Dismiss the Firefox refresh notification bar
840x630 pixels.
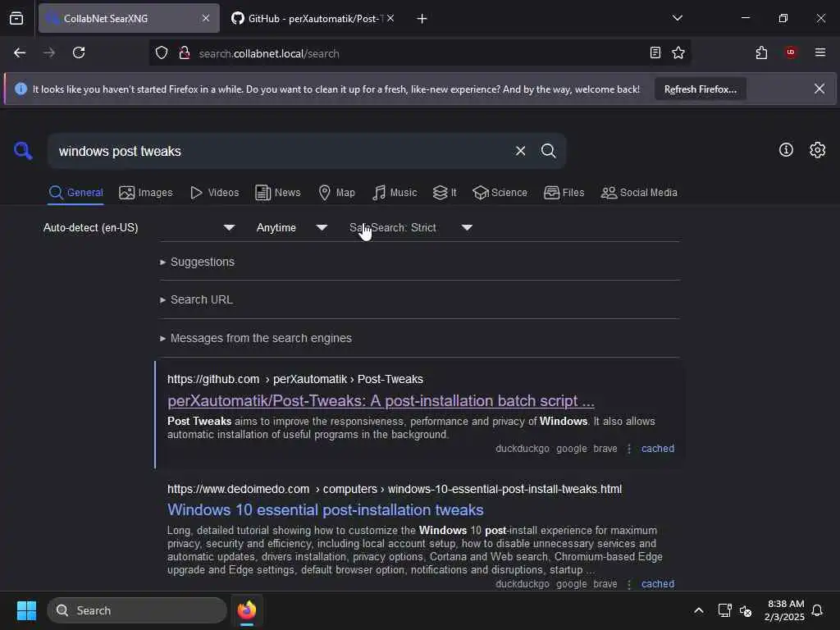pyautogui.click(x=819, y=89)
